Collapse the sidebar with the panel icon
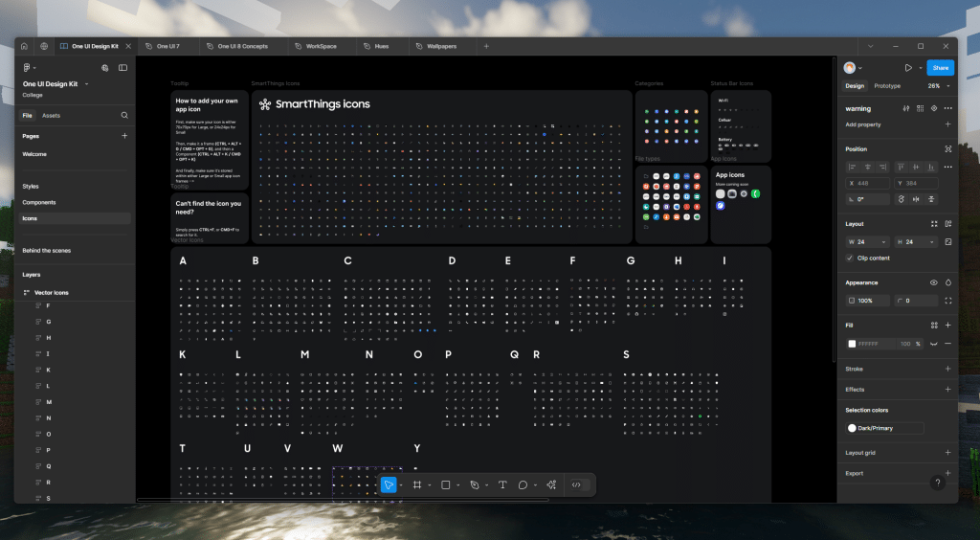Viewport: 980px width, 540px height. 123,67
